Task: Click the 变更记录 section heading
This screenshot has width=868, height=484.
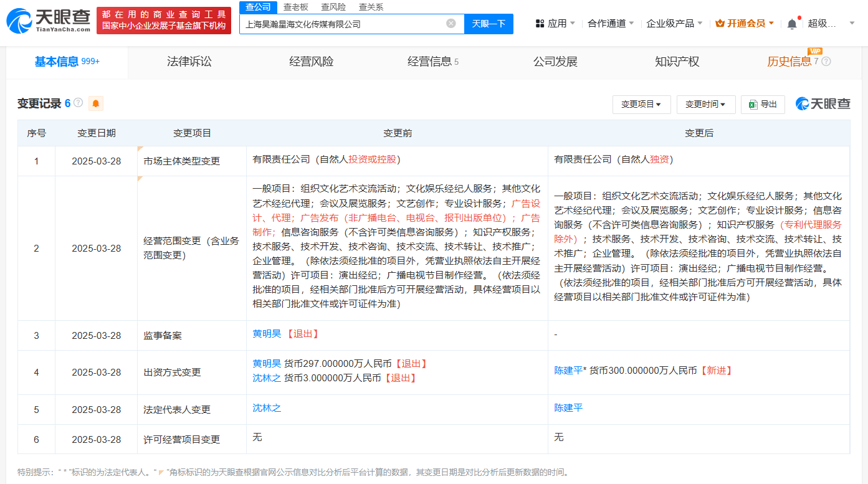Action: point(39,103)
